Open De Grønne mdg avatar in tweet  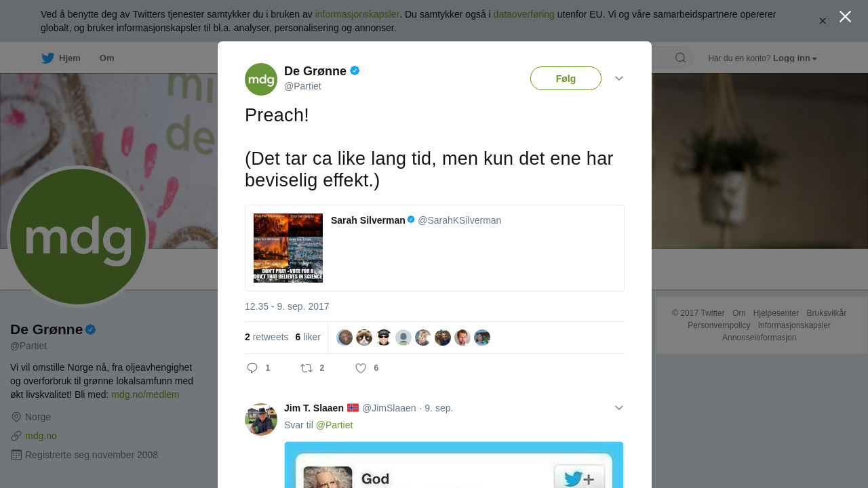(x=261, y=79)
